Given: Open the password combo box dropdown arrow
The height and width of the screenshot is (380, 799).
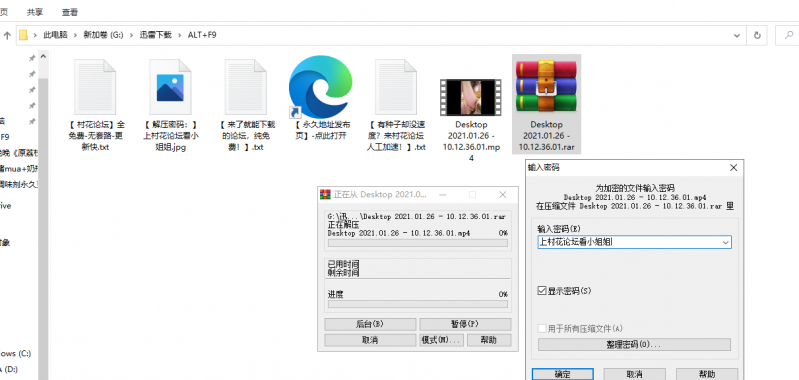Looking at the screenshot, I should (x=726, y=242).
